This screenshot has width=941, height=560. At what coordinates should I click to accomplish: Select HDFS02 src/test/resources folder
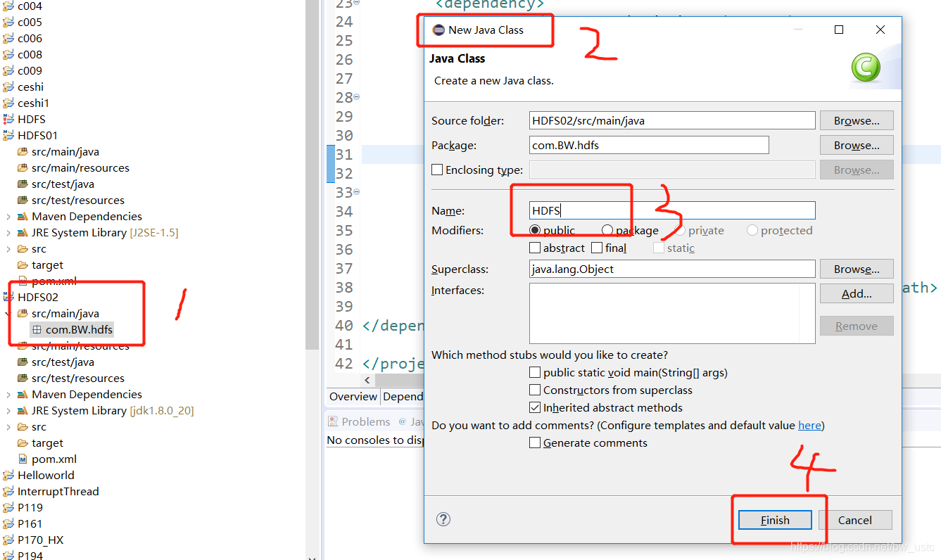(x=78, y=378)
